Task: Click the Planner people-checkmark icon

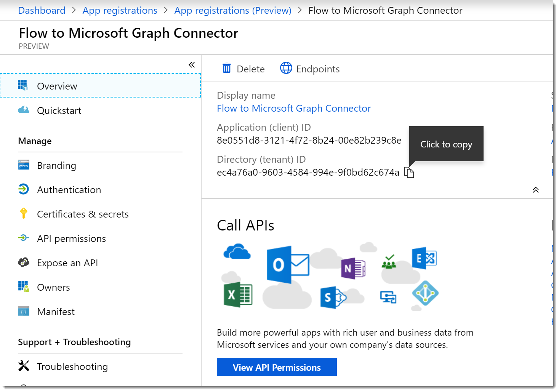Action: pos(389,262)
